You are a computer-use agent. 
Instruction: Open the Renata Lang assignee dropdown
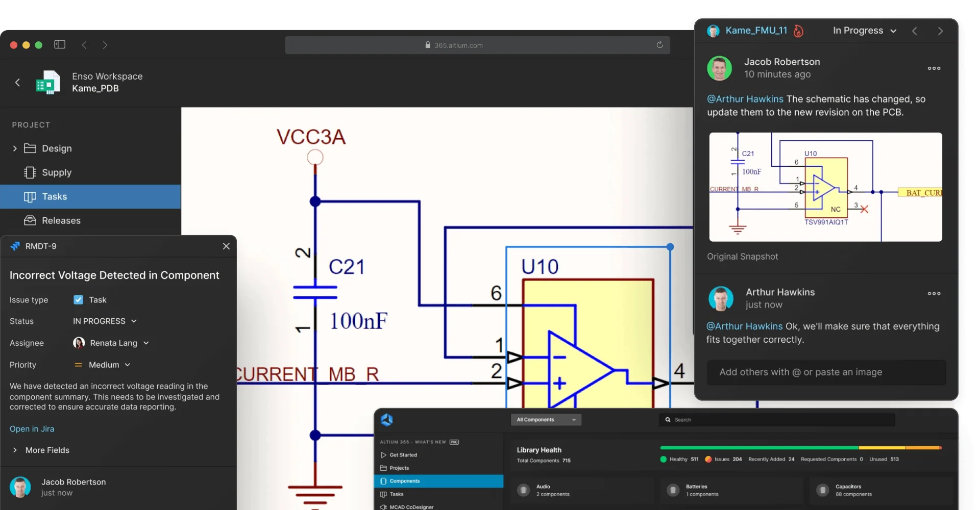[x=111, y=343]
